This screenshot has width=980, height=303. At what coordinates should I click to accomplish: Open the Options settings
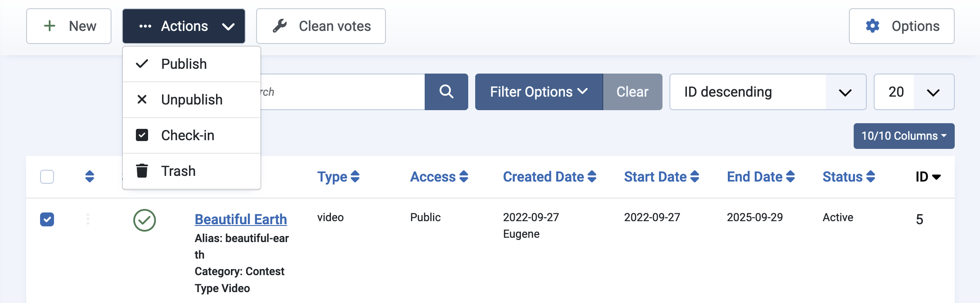[902, 26]
